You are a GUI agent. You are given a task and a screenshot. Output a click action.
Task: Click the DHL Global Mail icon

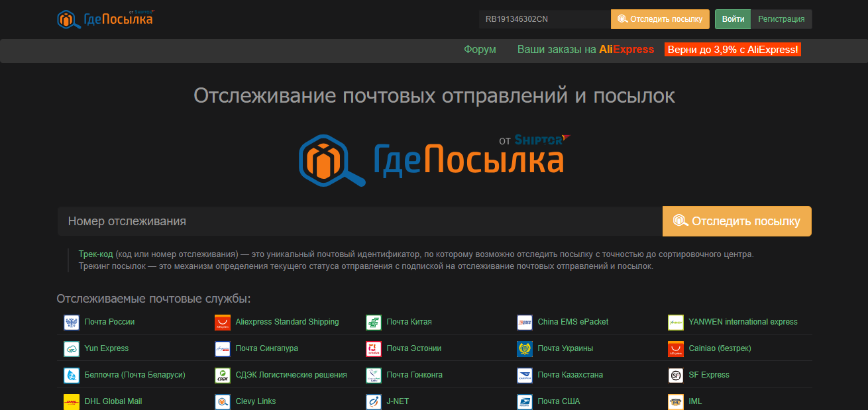tap(72, 402)
